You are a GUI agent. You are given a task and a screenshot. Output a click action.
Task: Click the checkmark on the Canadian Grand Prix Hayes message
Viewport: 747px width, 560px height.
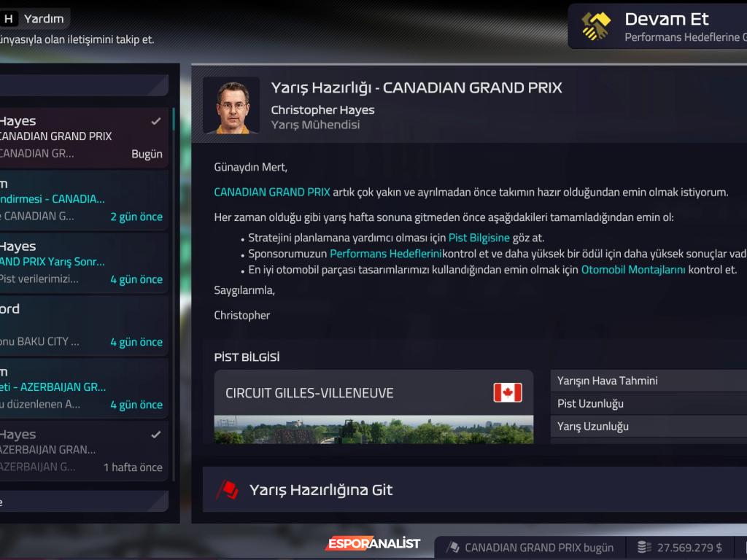(x=156, y=122)
